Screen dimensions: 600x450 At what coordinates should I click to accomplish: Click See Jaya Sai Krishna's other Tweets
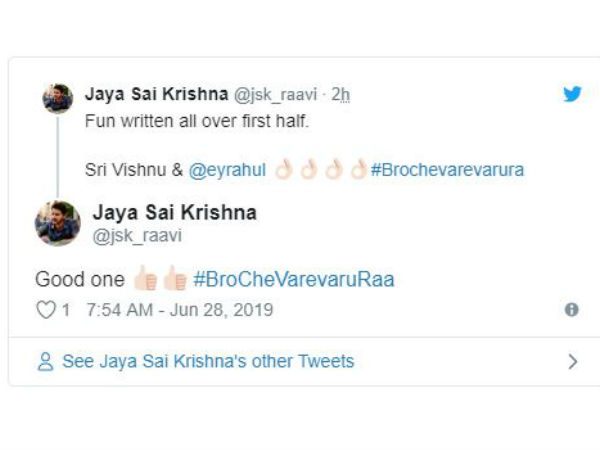[208, 362]
